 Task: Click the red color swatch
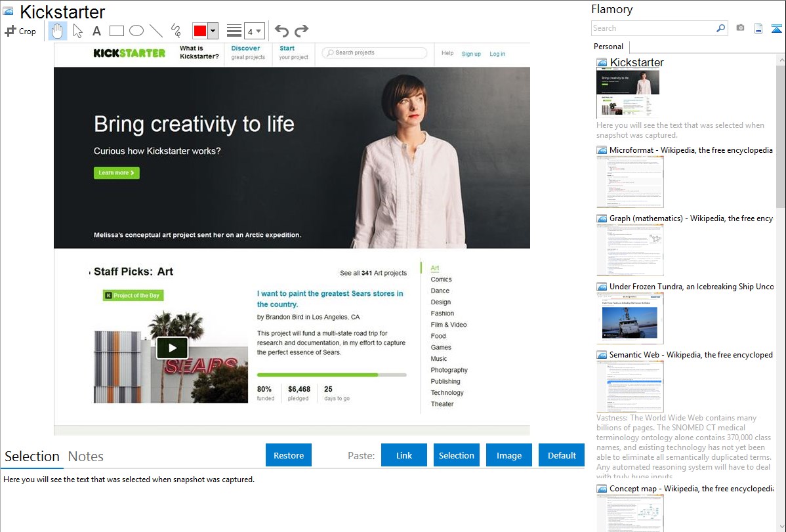point(200,31)
